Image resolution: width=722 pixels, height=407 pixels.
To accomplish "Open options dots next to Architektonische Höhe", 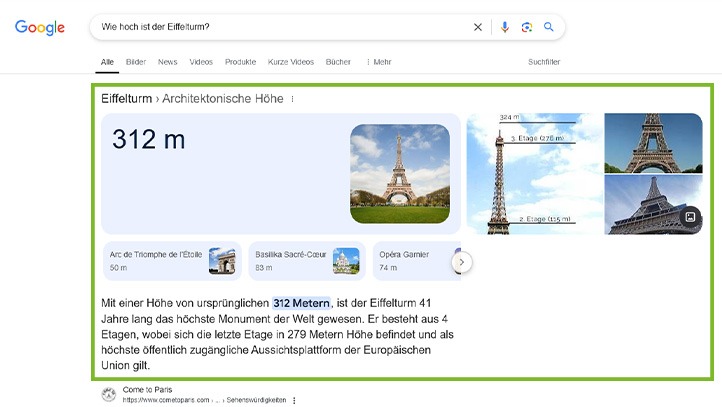I will tap(292, 99).
